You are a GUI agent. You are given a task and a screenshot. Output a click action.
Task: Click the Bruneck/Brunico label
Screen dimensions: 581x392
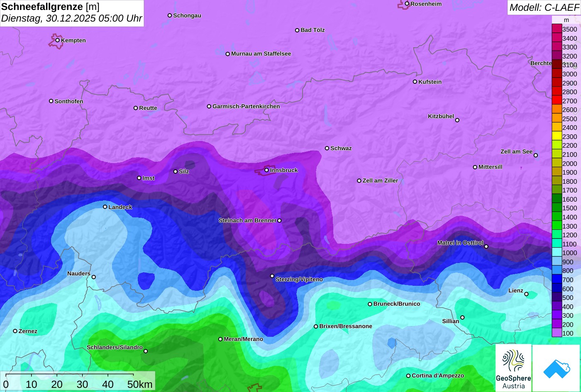tap(397, 304)
